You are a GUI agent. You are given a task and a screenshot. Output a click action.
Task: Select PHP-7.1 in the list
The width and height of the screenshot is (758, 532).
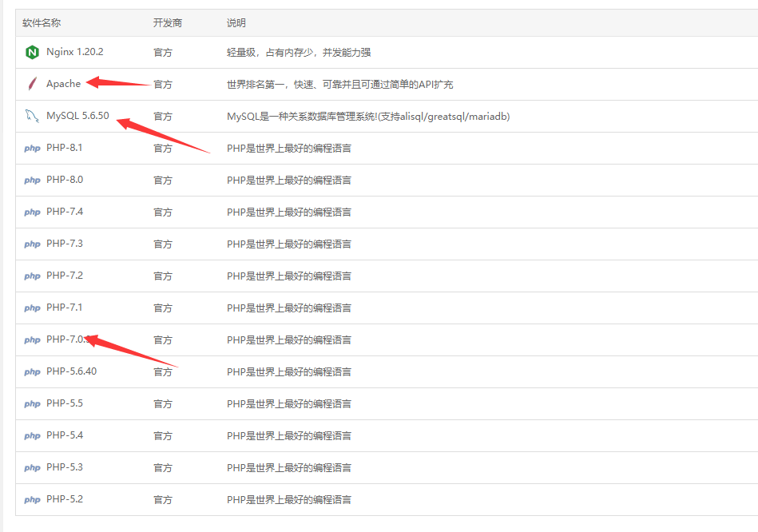tap(65, 308)
